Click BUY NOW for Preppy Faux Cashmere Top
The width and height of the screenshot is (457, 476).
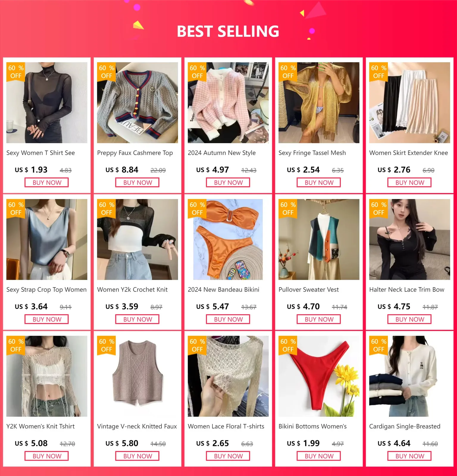coord(137,182)
